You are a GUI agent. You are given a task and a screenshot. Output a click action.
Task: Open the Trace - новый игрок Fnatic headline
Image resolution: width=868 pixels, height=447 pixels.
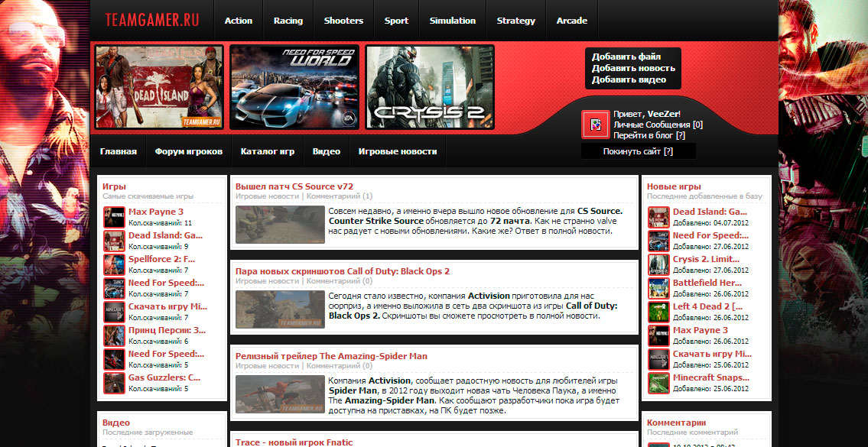(294, 442)
